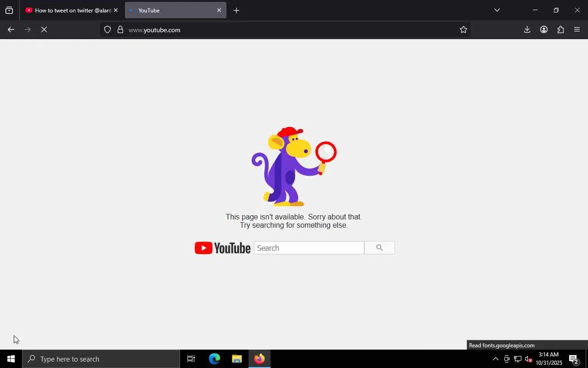Open the muted volume tray icon
Screen dimensions: 588x368
[528, 359]
